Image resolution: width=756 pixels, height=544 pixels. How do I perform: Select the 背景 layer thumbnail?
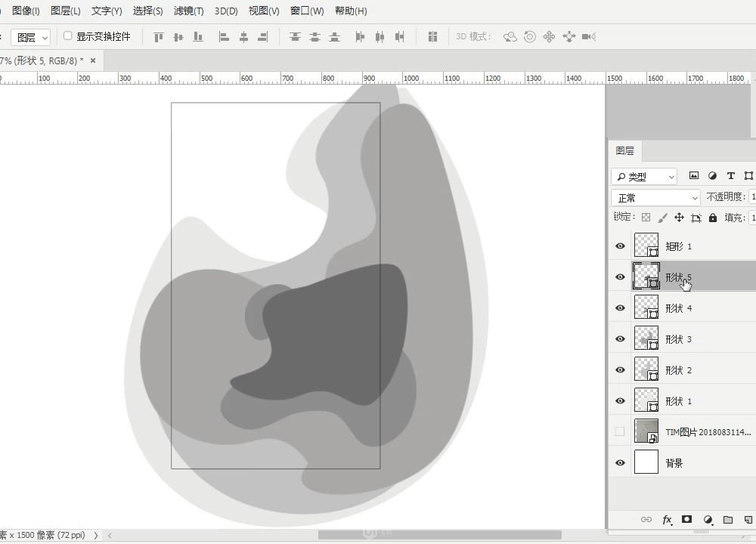coord(646,462)
